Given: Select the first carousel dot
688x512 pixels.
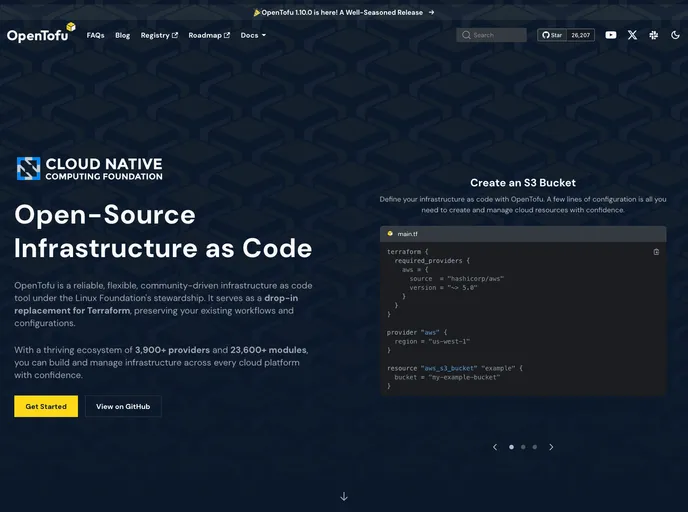Looking at the screenshot, I should [x=511, y=447].
